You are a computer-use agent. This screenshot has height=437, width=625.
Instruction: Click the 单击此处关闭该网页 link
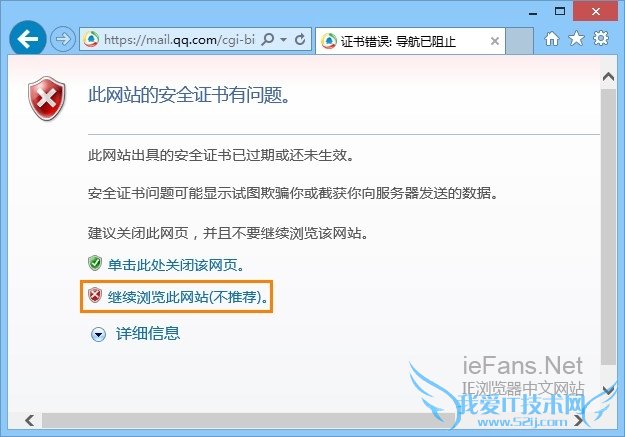(x=176, y=265)
